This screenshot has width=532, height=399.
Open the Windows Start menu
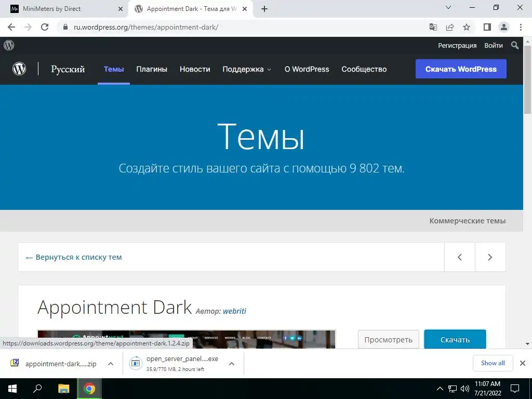pos(12,389)
